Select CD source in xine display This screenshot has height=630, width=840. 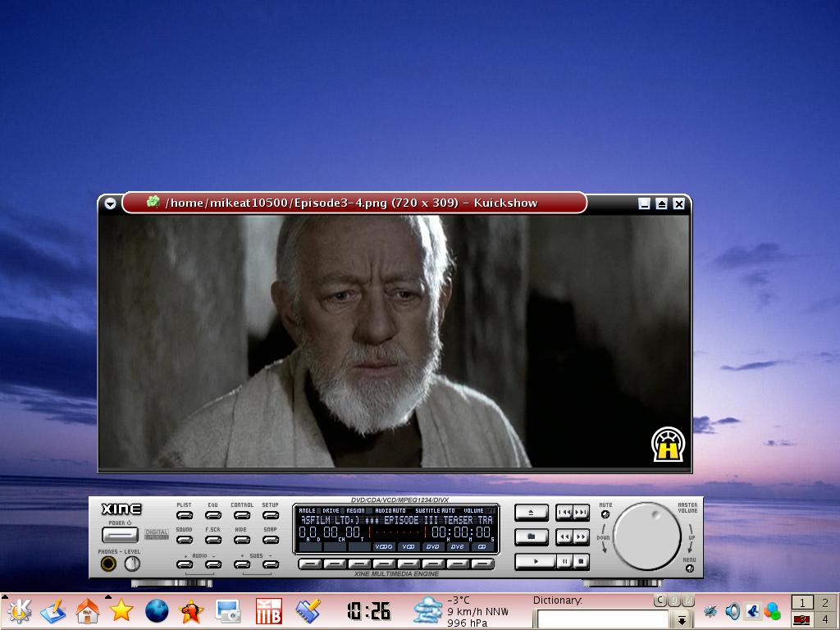tap(482, 547)
